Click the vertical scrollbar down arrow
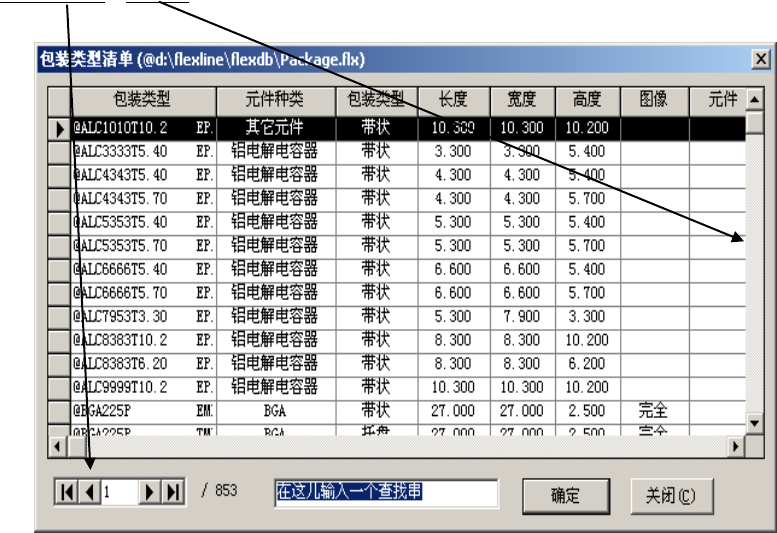This screenshot has height=533, width=777. click(755, 424)
